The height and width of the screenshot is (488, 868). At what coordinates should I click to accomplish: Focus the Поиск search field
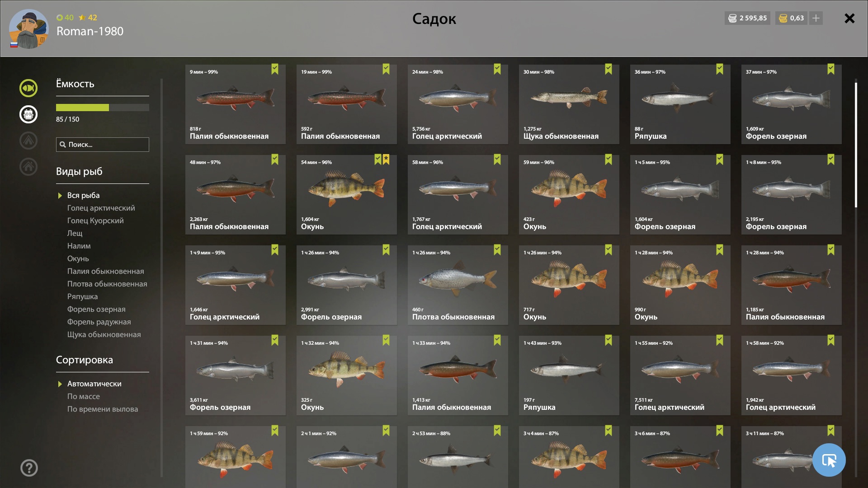pos(103,145)
